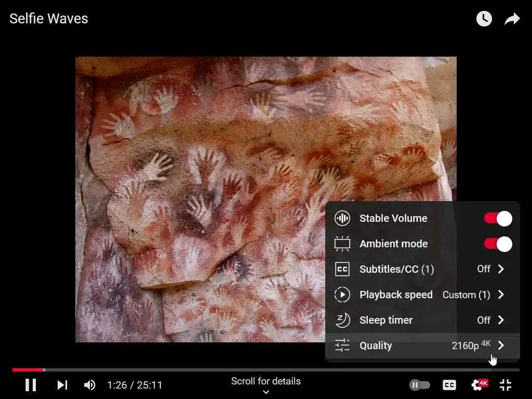
Task: Open the Playback speed menu entry
Action: coord(422,295)
